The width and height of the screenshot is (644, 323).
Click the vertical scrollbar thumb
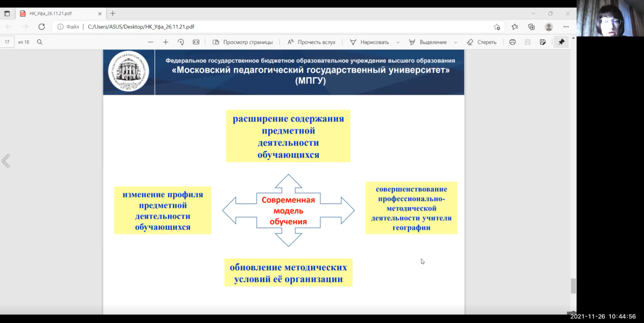click(573, 286)
